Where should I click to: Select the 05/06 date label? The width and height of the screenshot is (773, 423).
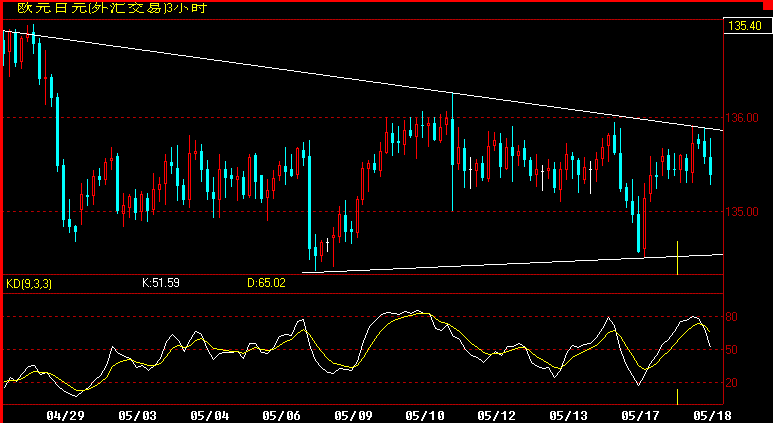(281, 416)
